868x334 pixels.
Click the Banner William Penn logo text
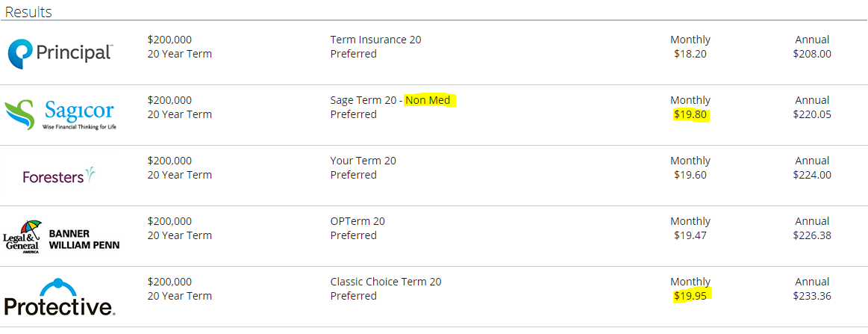pyautogui.click(x=84, y=238)
